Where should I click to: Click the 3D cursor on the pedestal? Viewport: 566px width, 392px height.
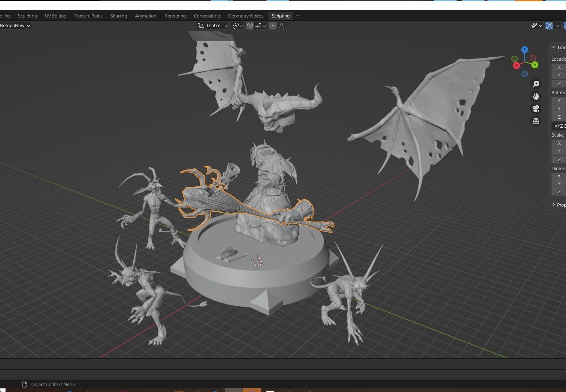pyautogui.click(x=257, y=261)
